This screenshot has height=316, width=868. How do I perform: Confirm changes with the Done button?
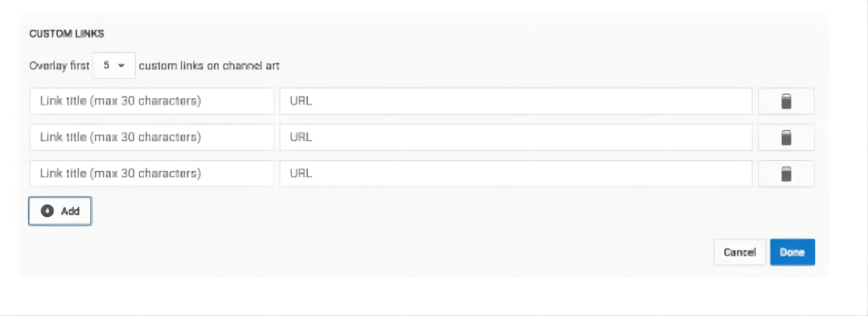pos(792,252)
